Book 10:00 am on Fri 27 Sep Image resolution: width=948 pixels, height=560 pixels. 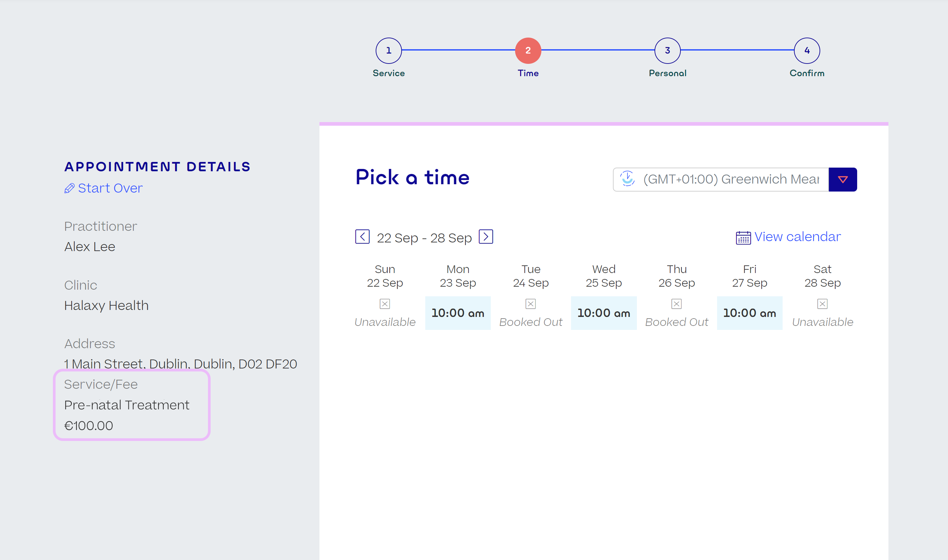click(749, 313)
